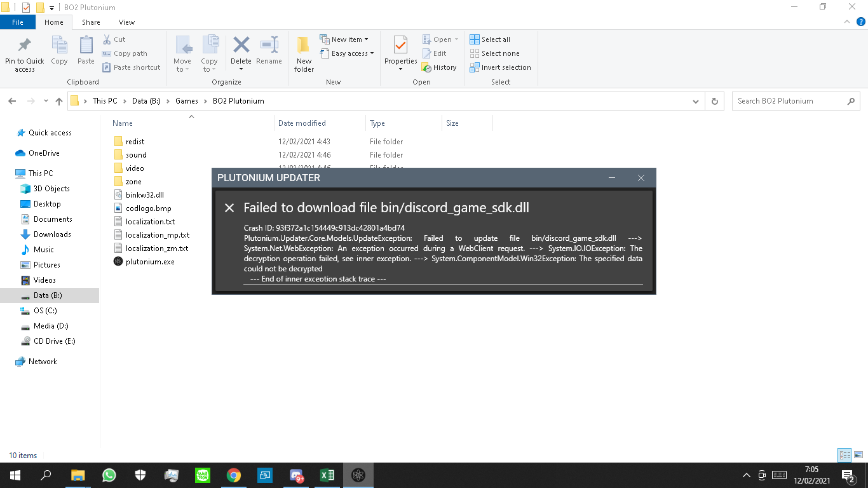The width and height of the screenshot is (868, 488).
Task: Dismiss the Failed to download error X
Action: [229, 208]
